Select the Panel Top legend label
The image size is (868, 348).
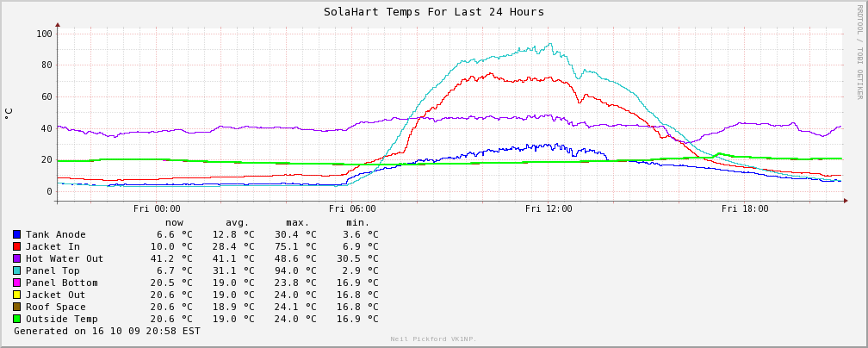(53, 271)
